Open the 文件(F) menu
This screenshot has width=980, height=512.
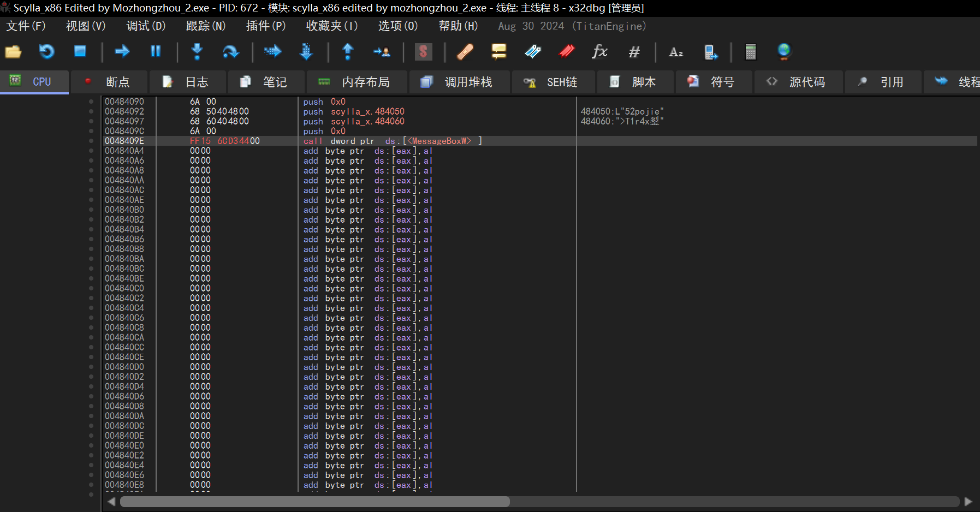[26, 26]
